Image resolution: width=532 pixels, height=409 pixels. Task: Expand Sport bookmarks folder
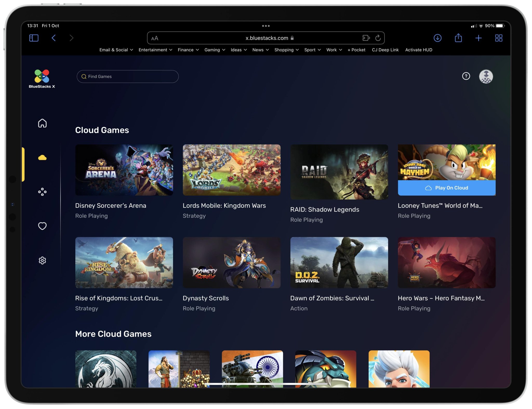coord(312,50)
